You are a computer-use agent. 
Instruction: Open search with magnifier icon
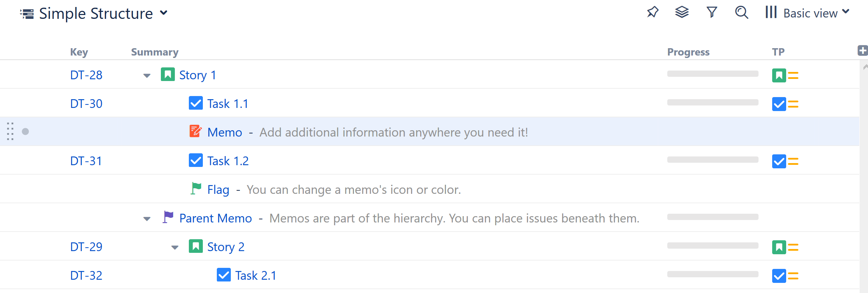coord(741,13)
